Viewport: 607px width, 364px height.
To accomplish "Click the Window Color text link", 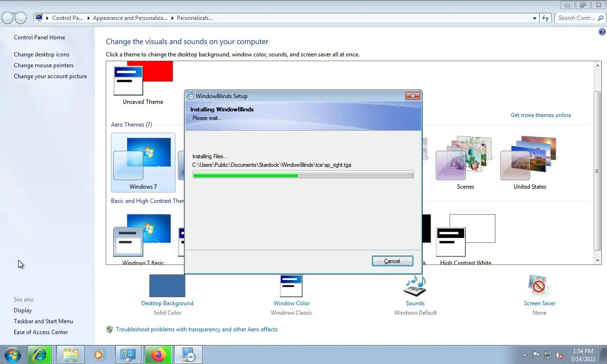I will 292,303.
